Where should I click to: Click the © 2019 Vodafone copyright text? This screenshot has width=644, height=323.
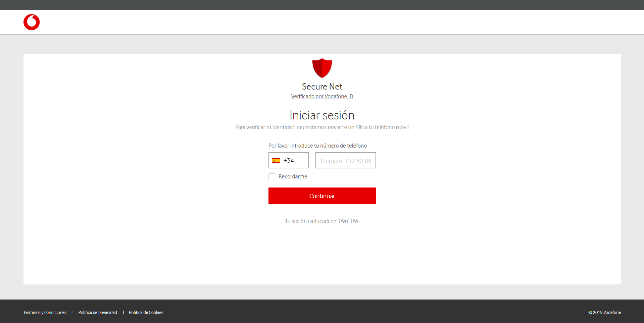(604, 313)
